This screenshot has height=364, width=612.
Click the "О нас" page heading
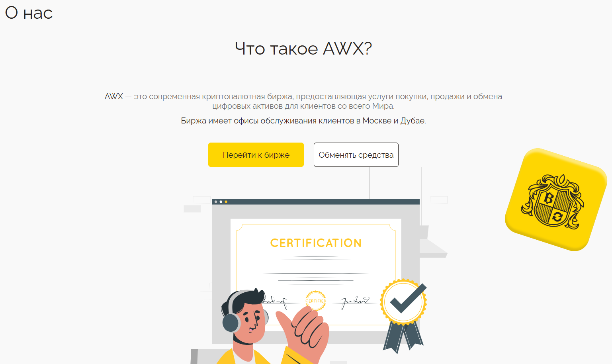[29, 13]
